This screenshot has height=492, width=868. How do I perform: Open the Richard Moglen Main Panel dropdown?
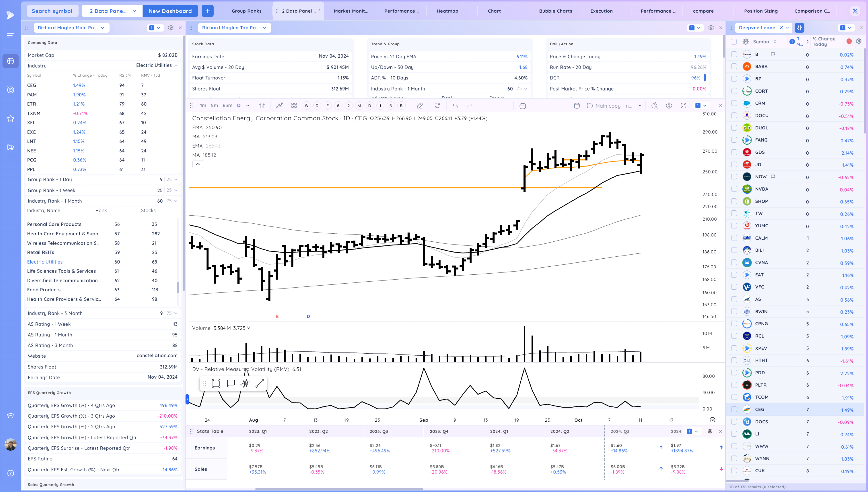(x=71, y=28)
